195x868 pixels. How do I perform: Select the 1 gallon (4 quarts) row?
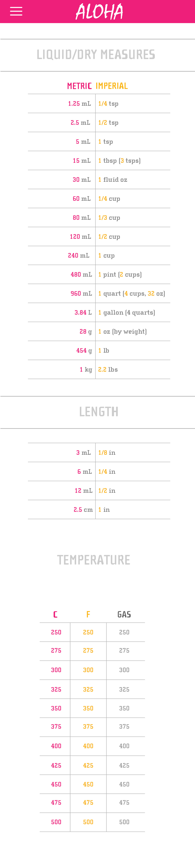point(99,312)
